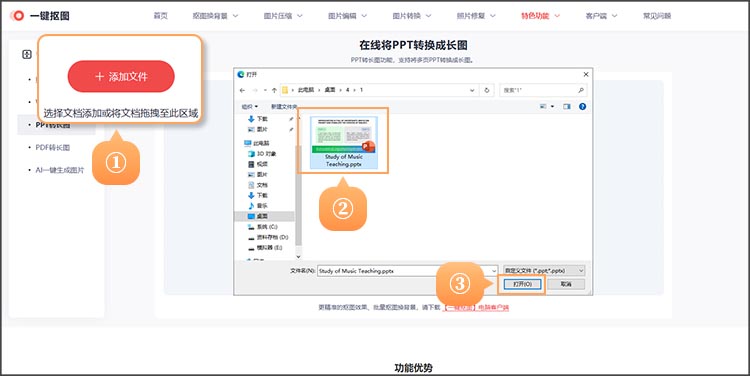Open the 特色功能 nav menu
This screenshot has width=750, height=376.
pos(540,16)
